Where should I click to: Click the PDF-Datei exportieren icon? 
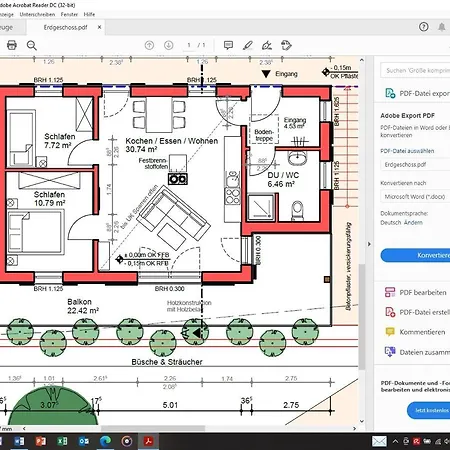point(390,93)
